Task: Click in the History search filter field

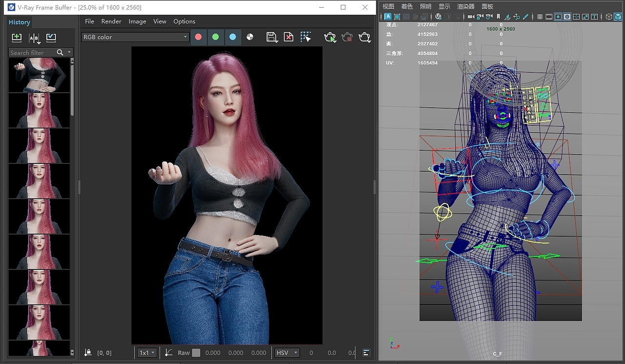Action: 32,53
